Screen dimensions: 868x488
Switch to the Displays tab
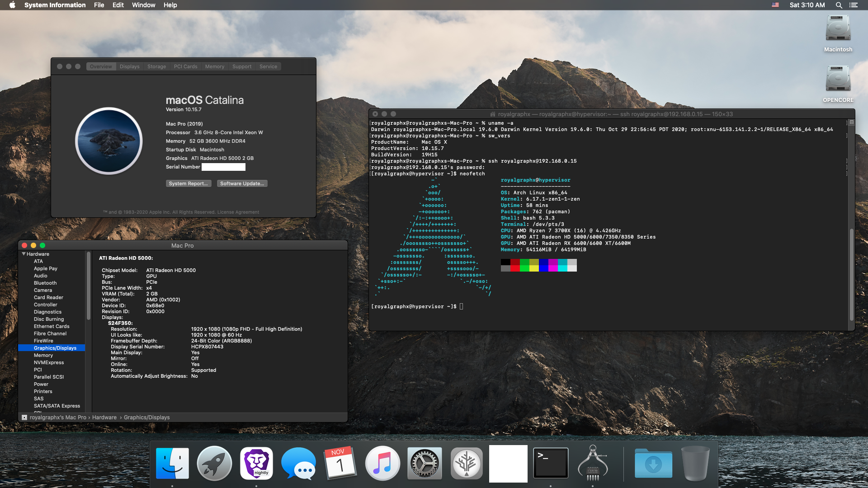129,66
